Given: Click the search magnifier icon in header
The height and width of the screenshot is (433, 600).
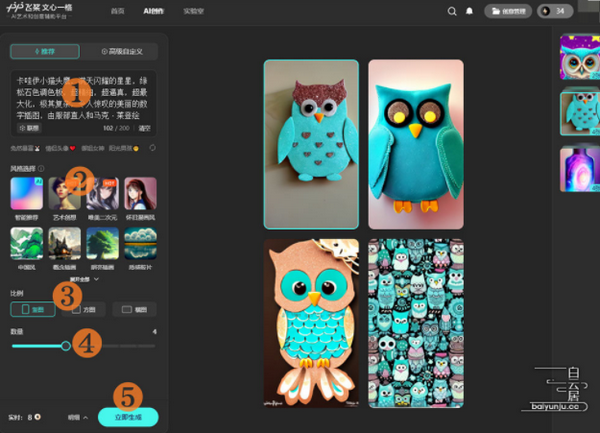Looking at the screenshot, I should pos(452,11).
